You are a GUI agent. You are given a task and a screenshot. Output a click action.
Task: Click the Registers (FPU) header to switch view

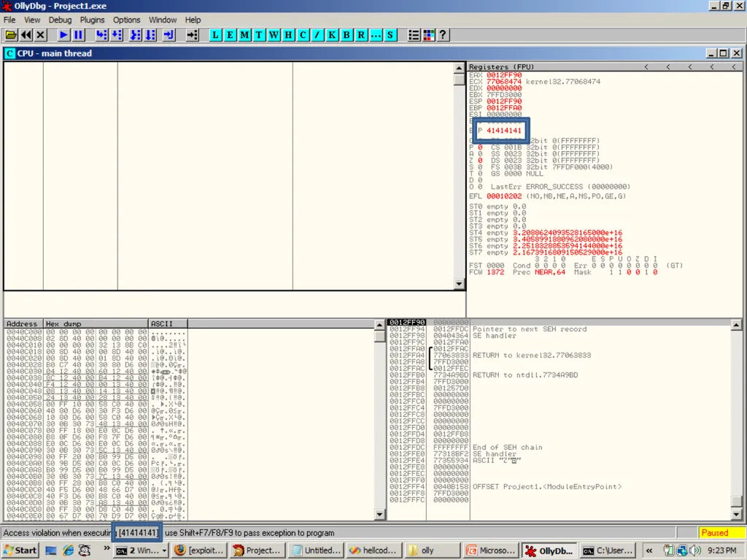(501, 66)
